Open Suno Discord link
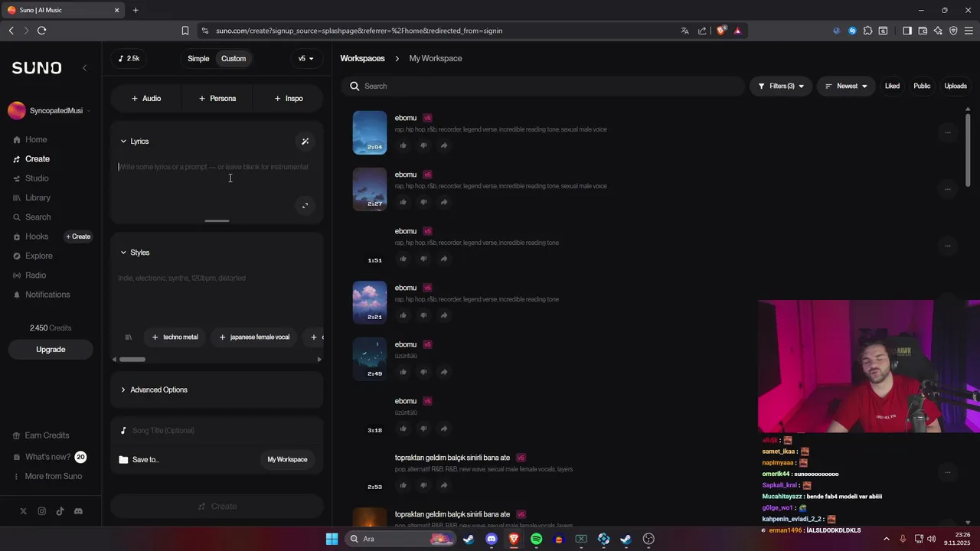This screenshot has width=980, height=551. (78, 511)
